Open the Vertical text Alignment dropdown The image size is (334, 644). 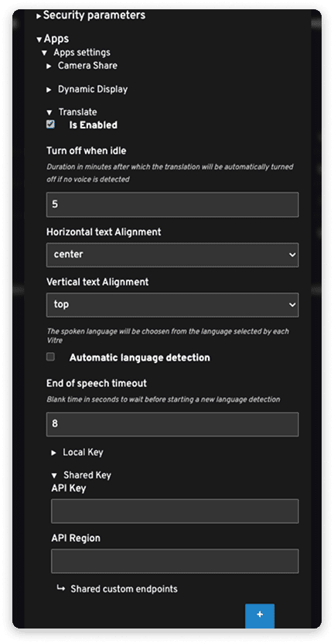pos(172,305)
